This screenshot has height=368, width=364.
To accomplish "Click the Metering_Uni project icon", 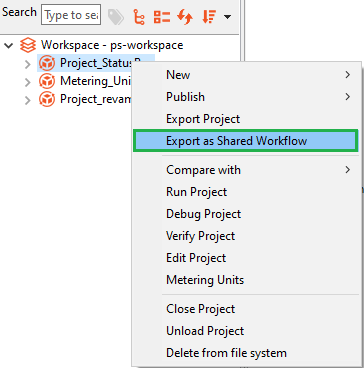I will point(47,81).
